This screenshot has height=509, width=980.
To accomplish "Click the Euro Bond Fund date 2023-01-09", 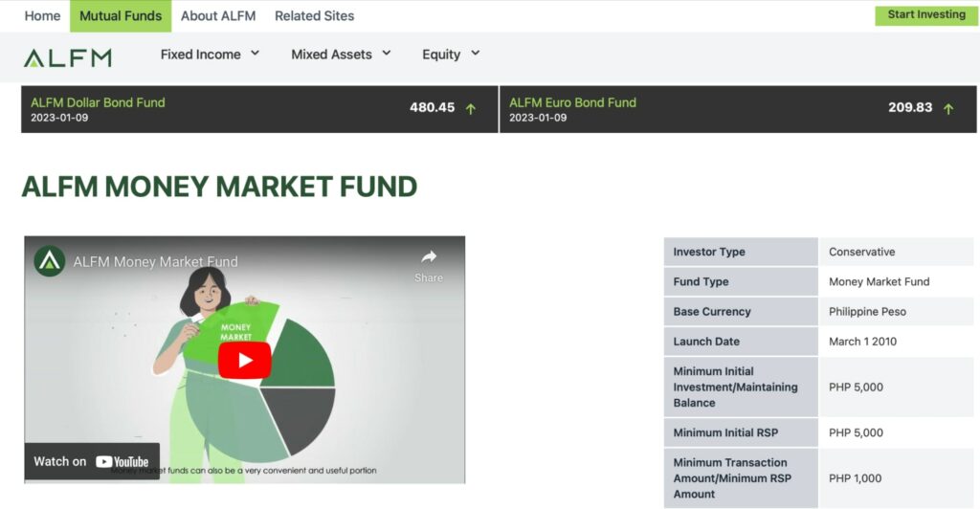I will coord(538,118).
